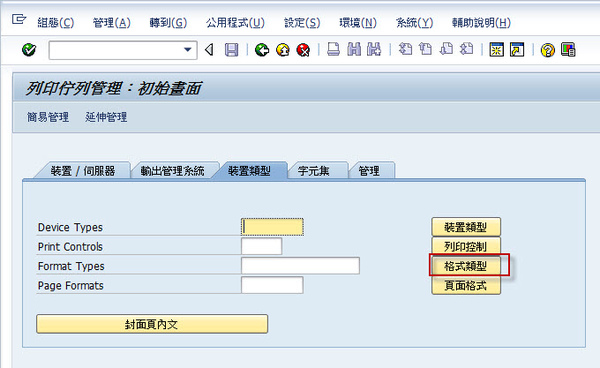Screen dimensions: 600x368
Task: Open the 輔助說明(H) menu
Action: point(481,23)
